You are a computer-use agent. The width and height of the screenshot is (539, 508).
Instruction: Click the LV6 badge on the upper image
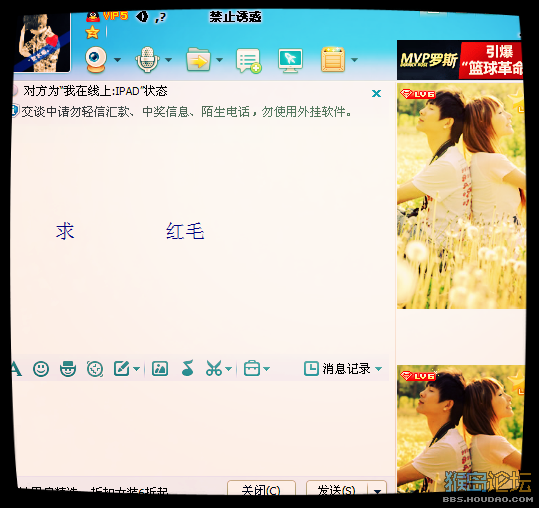coord(418,94)
